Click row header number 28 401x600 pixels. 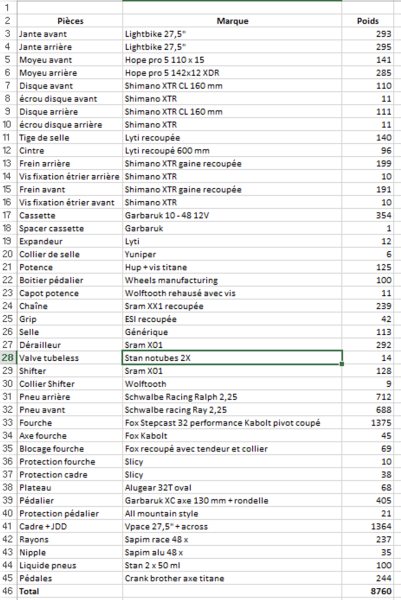[8, 358]
